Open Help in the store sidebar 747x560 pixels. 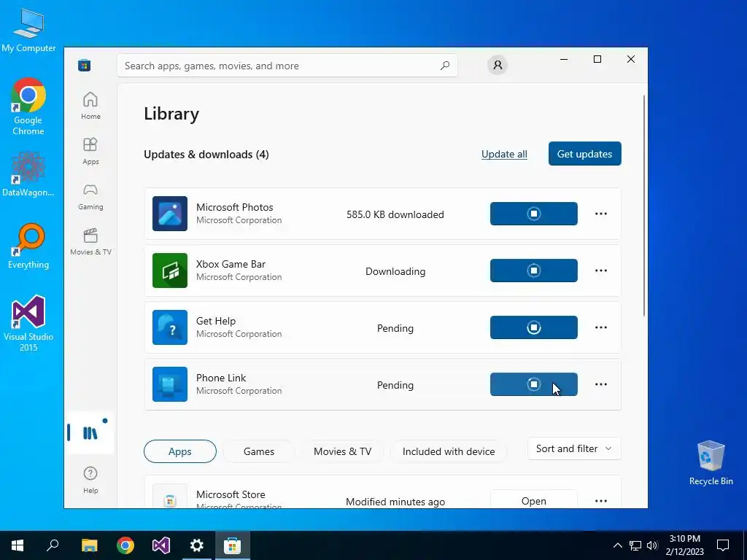[x=90, y=480]
